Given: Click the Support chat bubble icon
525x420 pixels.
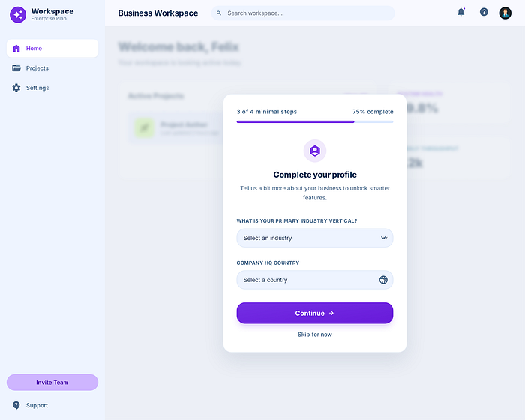Looking at the screenshot, I should point(16,405).
